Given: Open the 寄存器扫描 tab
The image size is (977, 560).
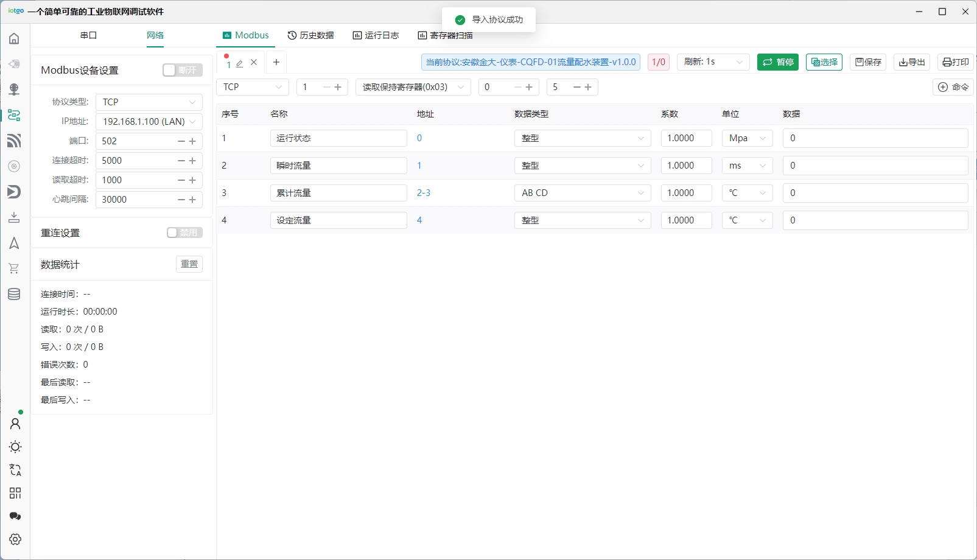Looking at the screenshot, I should pos(445,35).
